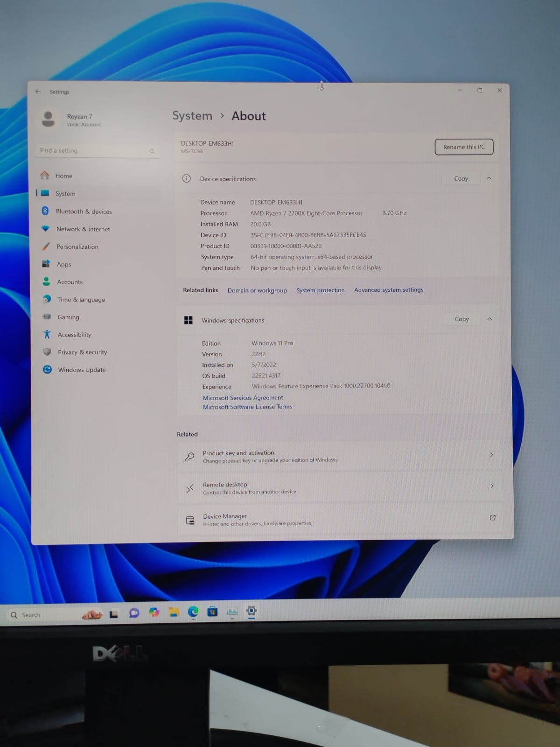Launch File Explorer from the taskbar
This screenshot has width=560, height=747.
(174, 612)
